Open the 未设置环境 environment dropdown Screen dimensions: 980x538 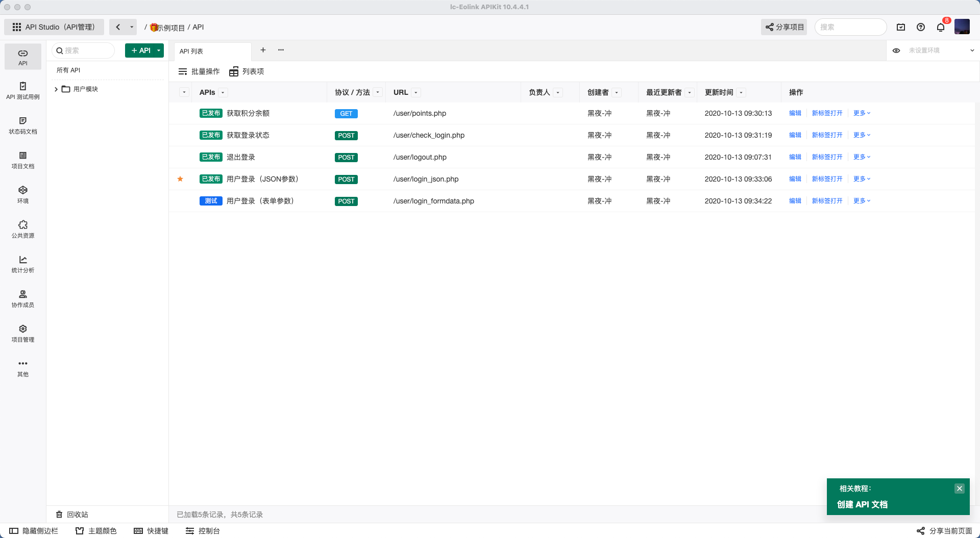coord(941,50)
